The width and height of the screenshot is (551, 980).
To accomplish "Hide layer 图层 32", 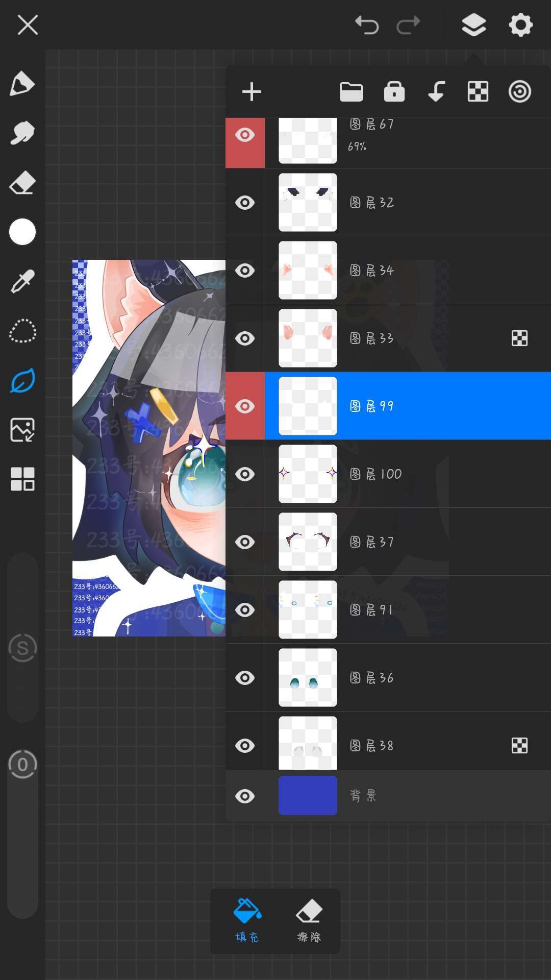I will tap(245, 203).
